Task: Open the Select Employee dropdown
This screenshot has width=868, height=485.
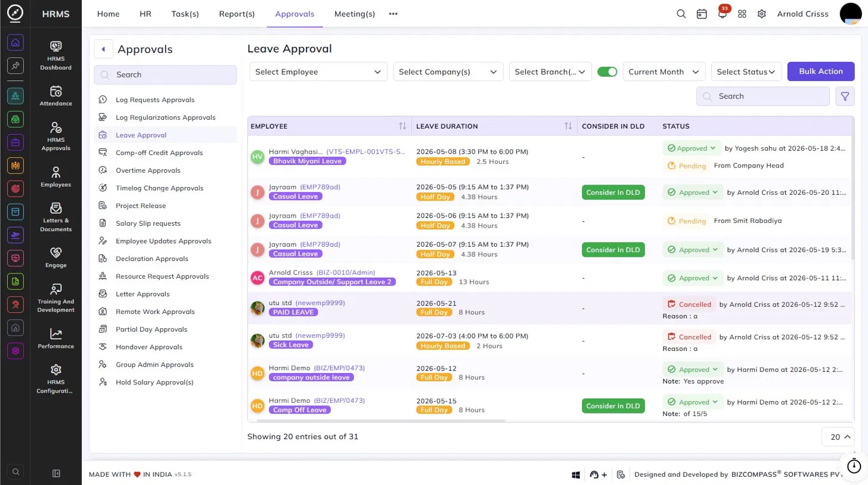Action: 318,71
